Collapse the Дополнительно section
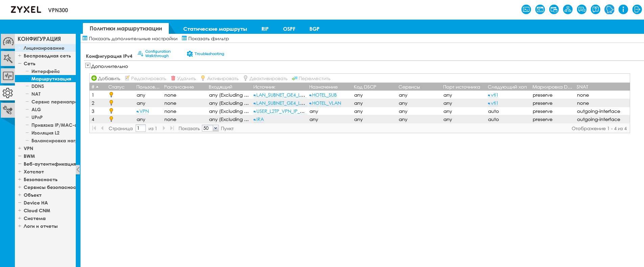The width and height of the screenshot is (644, 267). 88,66
